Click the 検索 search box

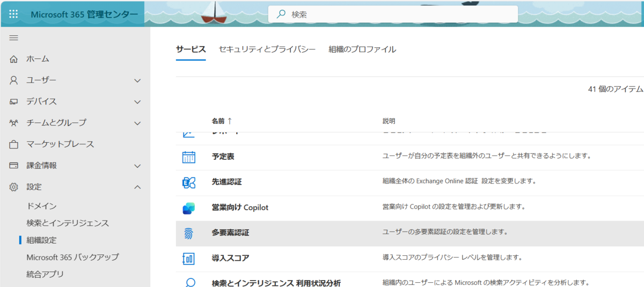tap(393, 14)
